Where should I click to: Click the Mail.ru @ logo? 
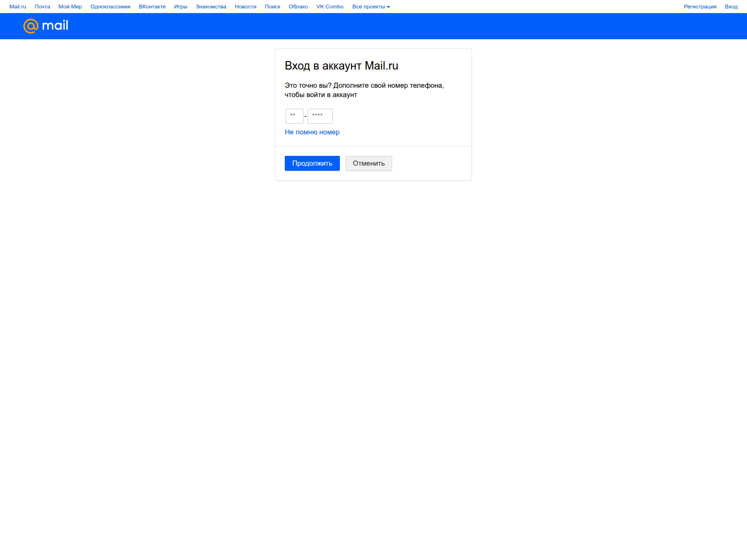click(46, 26)
